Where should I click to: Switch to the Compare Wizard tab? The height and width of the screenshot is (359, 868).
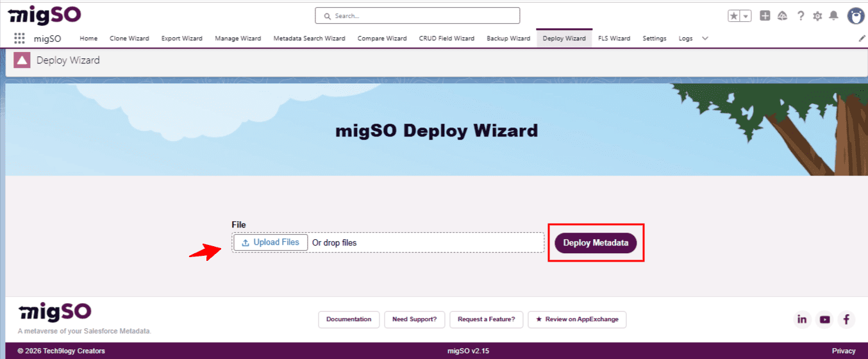(x=382, y=38)
